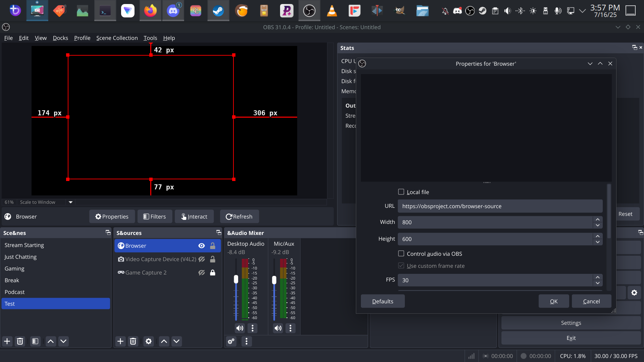Open the Scene Collection menu
The width and height of the screenshot is (644, 362).
click(x=117, y=38)
